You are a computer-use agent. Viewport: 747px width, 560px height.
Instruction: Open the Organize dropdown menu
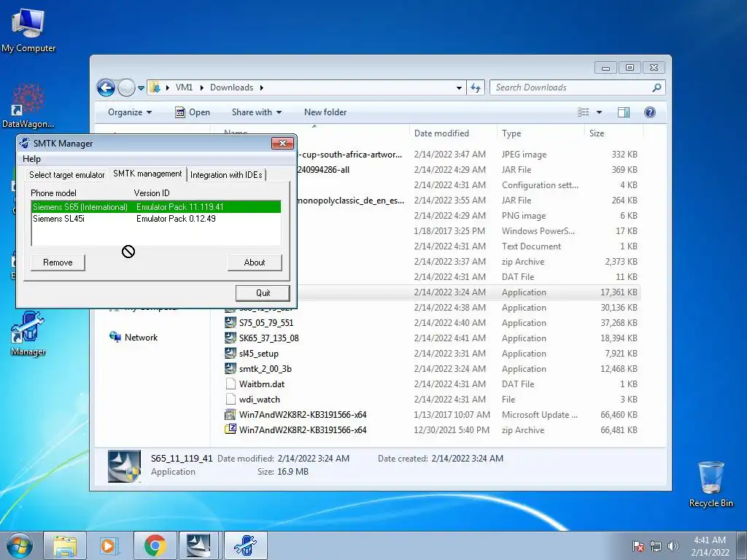130,112
